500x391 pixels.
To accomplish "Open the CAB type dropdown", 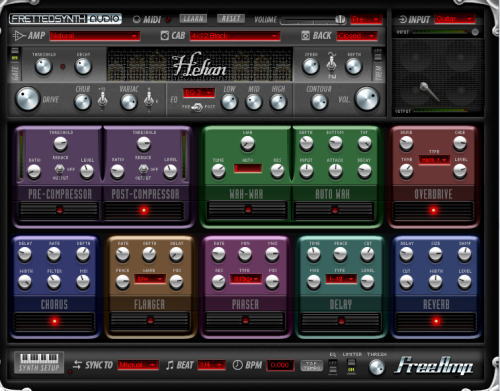I will tap(235, 36).
